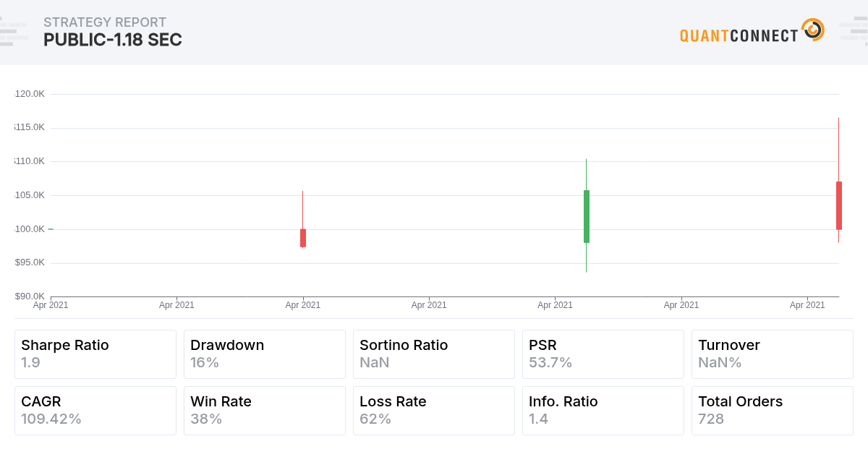Click the 120.0K y-axis label

point(30,94)
